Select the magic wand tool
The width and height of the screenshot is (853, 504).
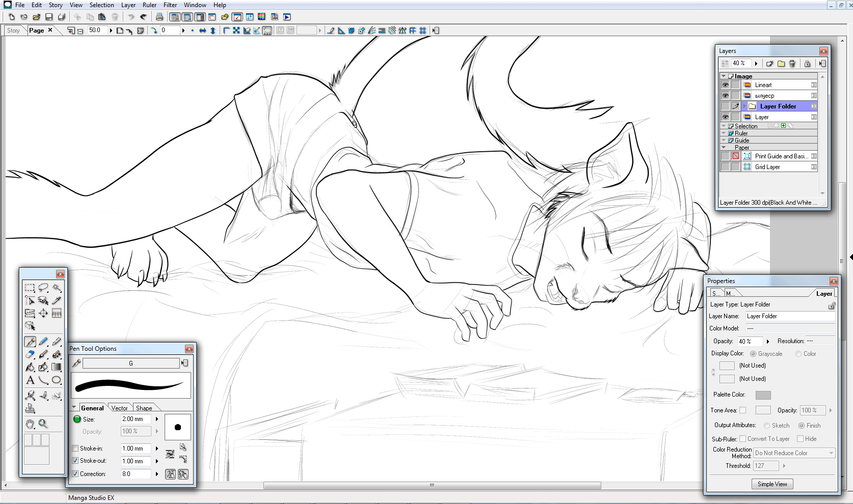[57, 288]
